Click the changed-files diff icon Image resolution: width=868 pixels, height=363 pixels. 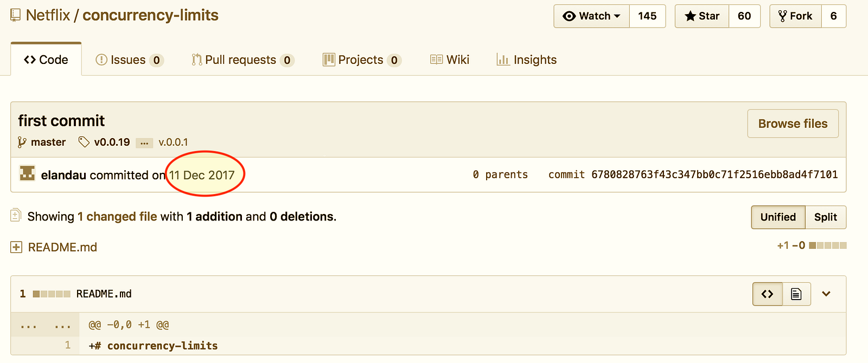[x=16, y=216]
